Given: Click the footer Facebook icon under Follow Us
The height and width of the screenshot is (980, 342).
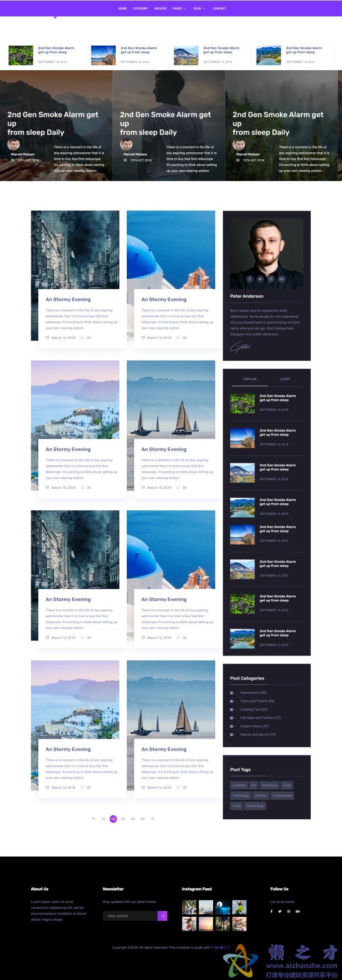Looking at the screenshot, I should tap(271, 911).
